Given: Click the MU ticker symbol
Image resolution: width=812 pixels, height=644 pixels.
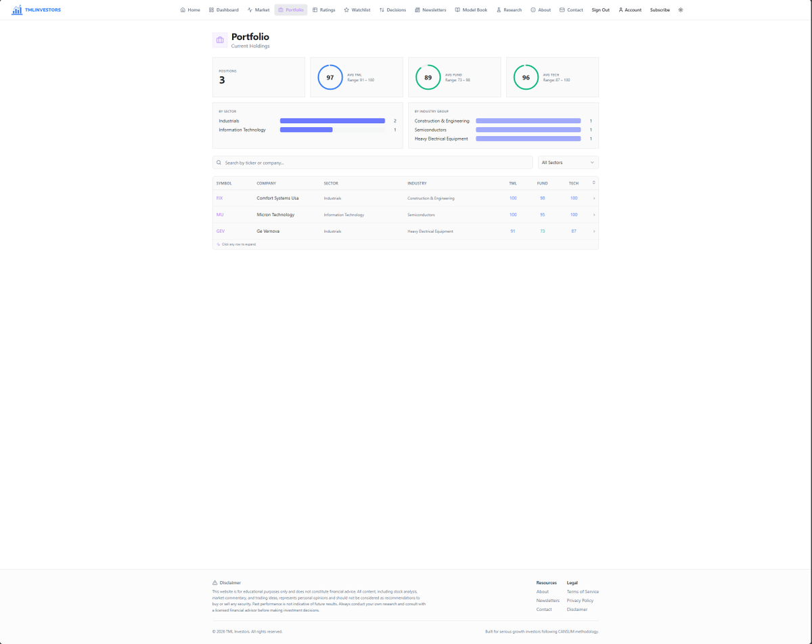Looking at the screenshot, I should click(220, 214).
